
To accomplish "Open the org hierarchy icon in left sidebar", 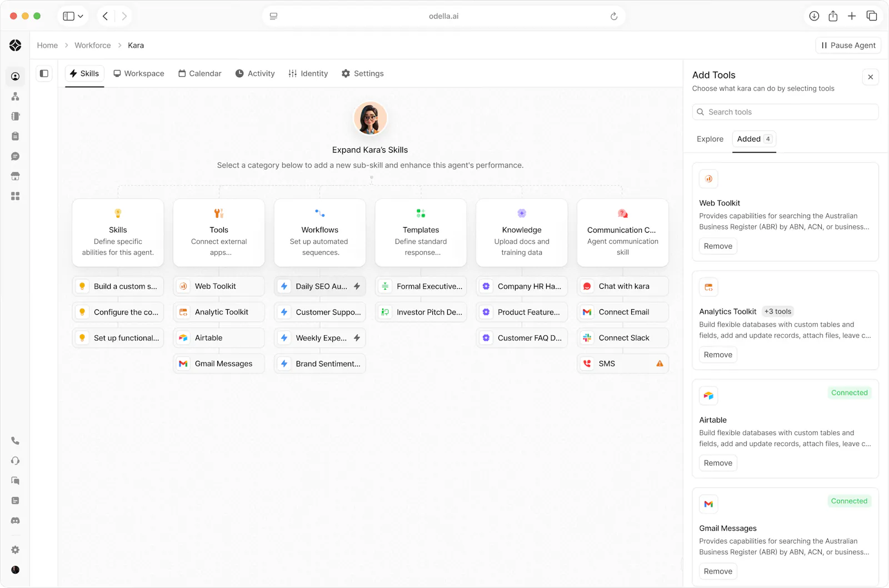I will pyautogui.click(x=15, y=97).
